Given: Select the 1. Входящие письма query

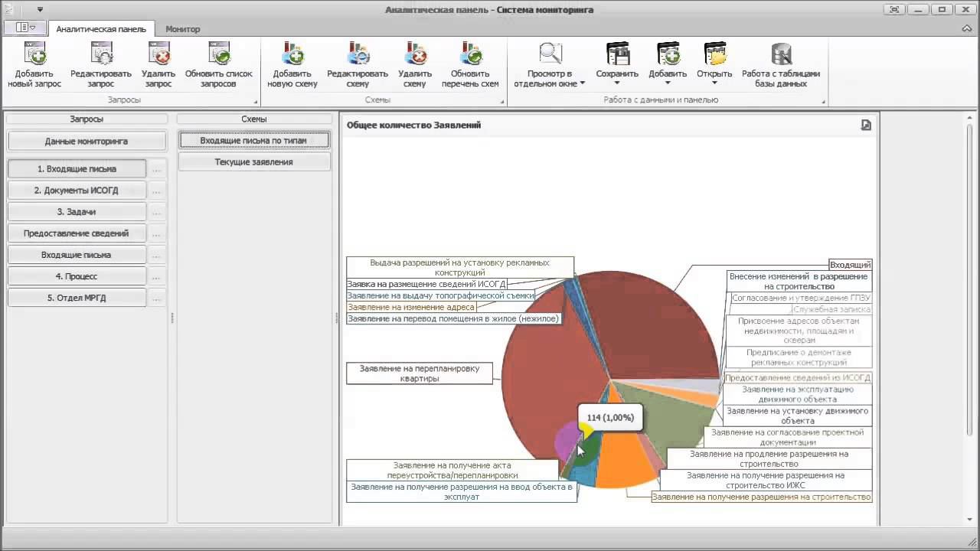Looking at the screenshot, I should tap(77, 169).
